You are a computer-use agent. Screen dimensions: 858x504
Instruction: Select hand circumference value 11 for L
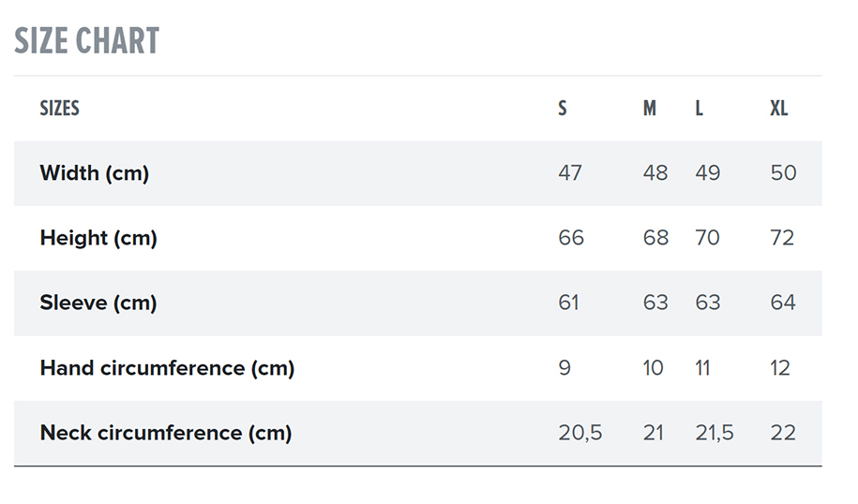pyautogui.click(x=702, y=368)
